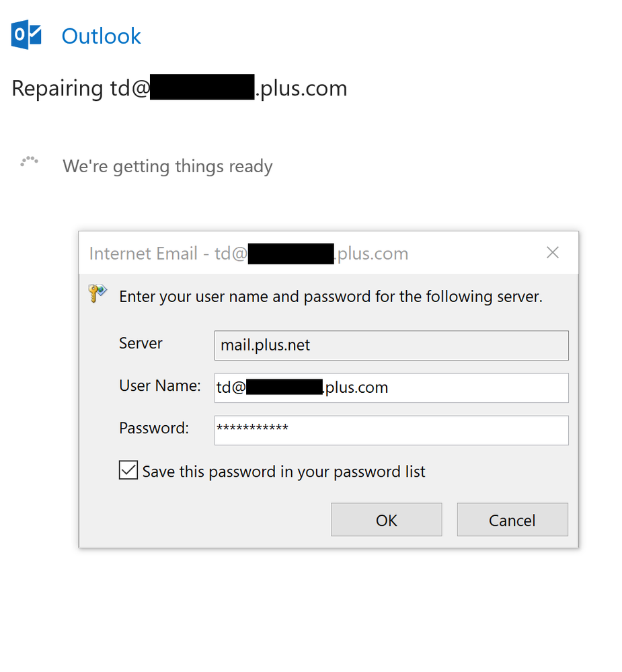Click the blacked-out block in the Repairing heading

202,88
